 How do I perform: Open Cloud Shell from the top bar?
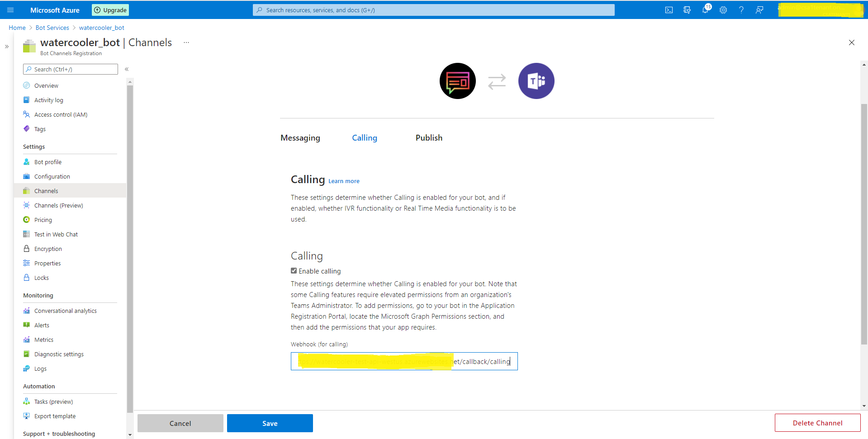(669, 10)
